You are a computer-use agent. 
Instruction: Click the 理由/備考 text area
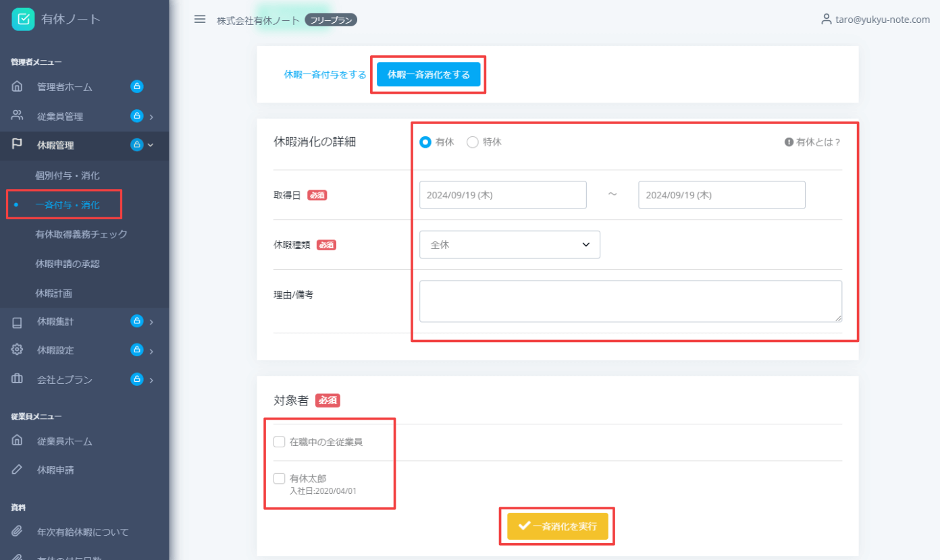click(630, 301)
